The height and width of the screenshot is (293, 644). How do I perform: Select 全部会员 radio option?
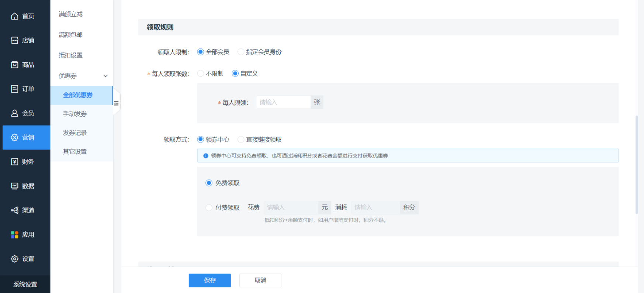point(201,52)
